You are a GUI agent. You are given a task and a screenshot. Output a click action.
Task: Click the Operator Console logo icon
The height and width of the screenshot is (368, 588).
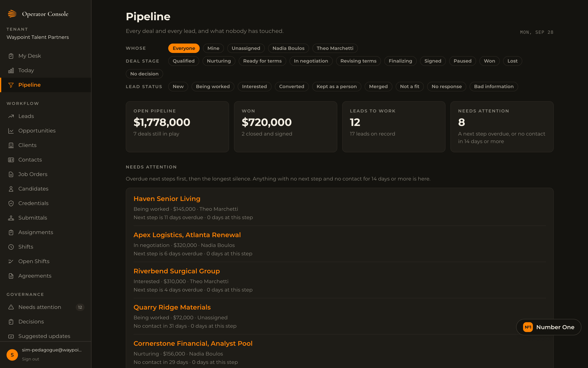pos(12,14)
